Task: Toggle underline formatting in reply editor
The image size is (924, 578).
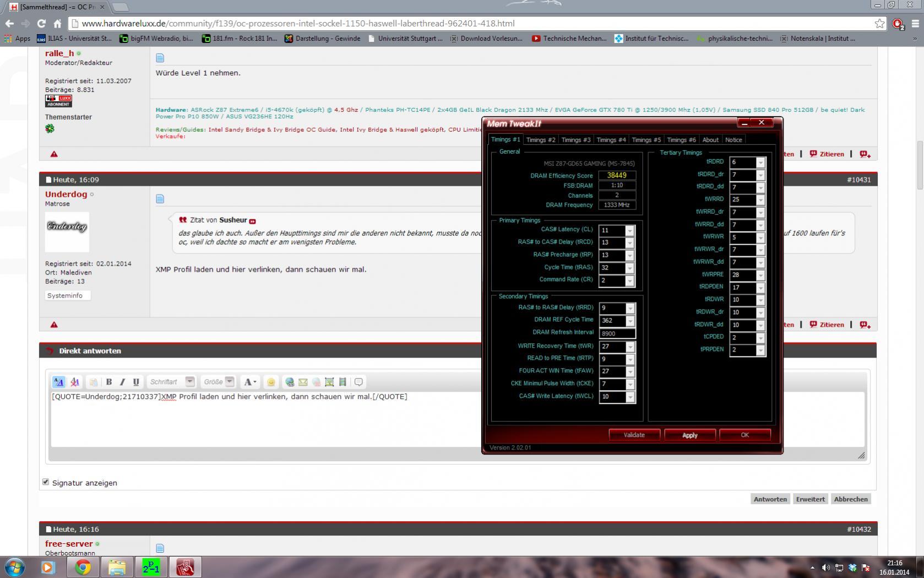Action: pos(136,382)
